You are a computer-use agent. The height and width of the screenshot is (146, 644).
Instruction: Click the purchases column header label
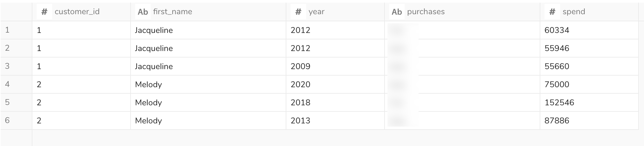pos(426,12)
